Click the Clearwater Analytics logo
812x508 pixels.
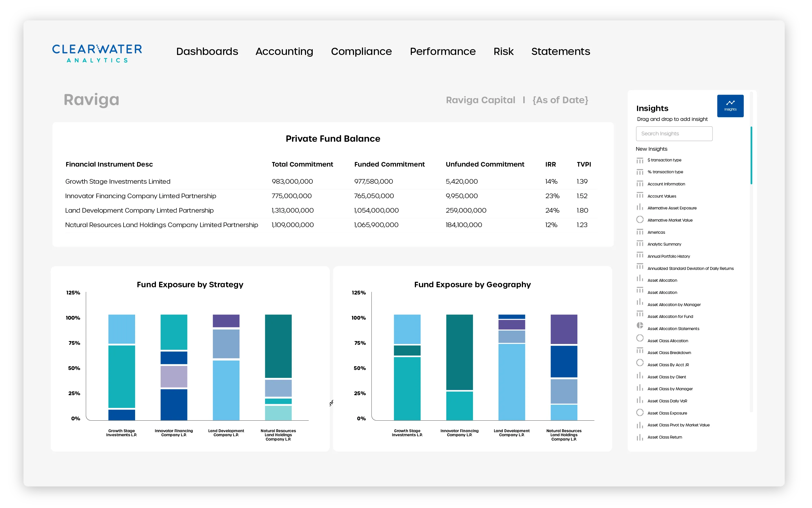point(97,53)
